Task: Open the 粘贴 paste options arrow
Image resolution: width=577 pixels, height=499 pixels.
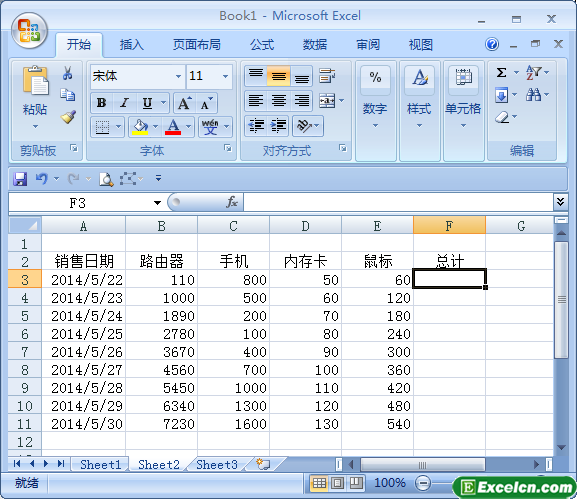Action: pyautogui.click(x=35, y=127)
